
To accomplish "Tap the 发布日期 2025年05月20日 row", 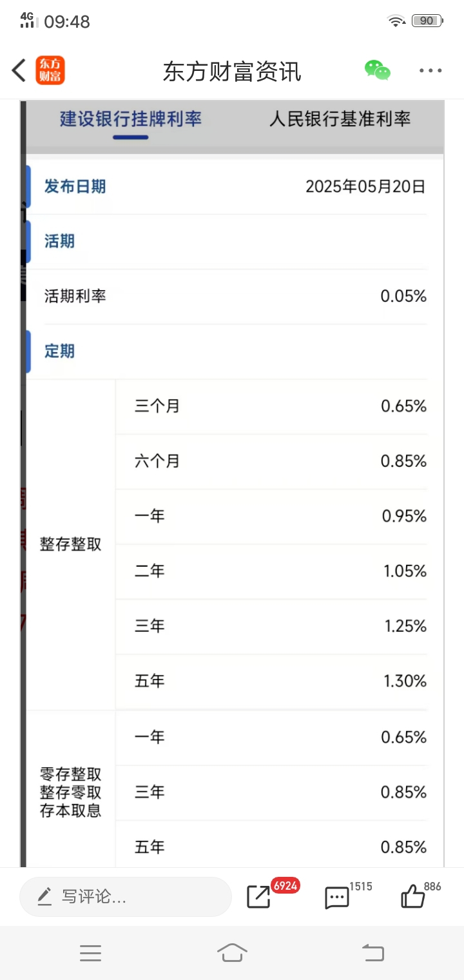I will coord(235,187).
